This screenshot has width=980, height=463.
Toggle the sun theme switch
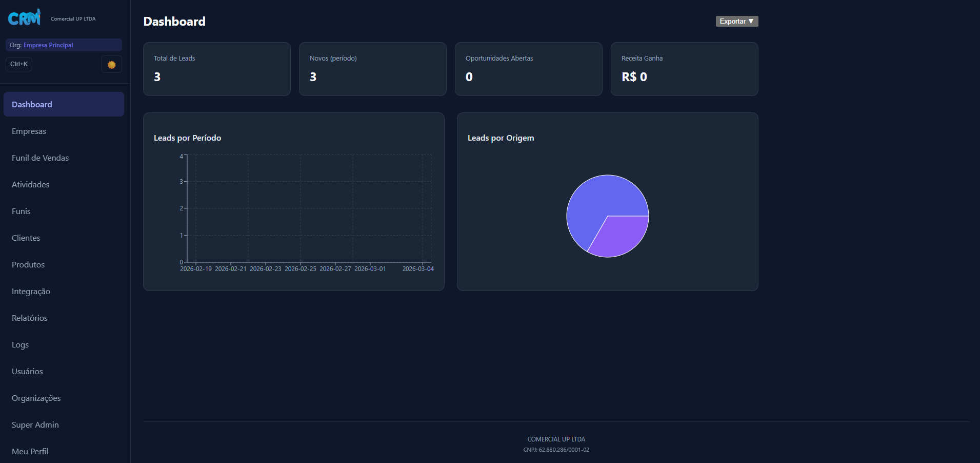(111, 65)
